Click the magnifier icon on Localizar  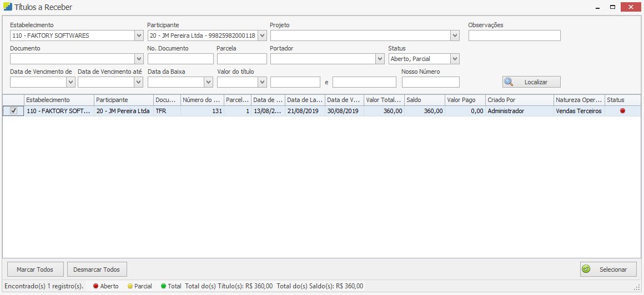coord(509,82)
